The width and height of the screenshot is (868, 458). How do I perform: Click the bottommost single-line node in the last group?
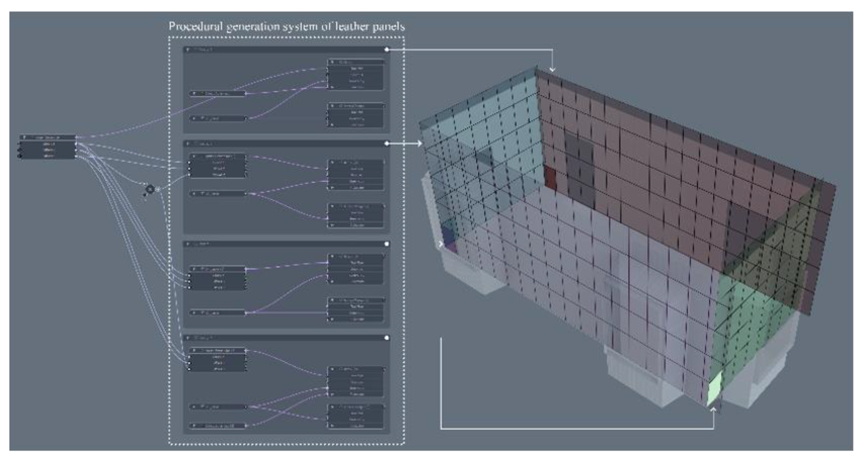[218, 426]
